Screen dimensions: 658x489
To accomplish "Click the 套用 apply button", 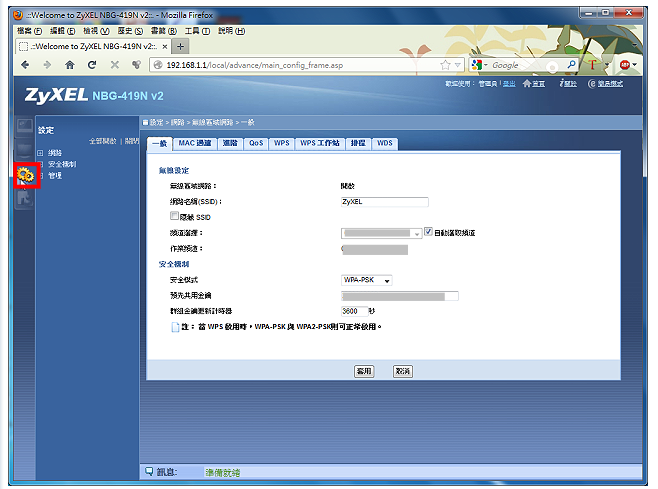I will point(364,371).
